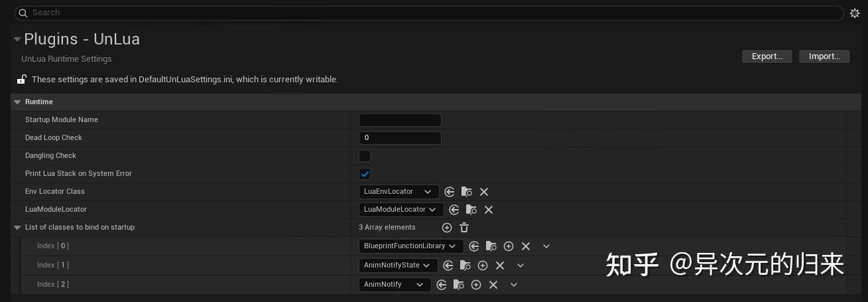
Task: Open Index [1] element options chevron
Action: click(x=521, y=265)
